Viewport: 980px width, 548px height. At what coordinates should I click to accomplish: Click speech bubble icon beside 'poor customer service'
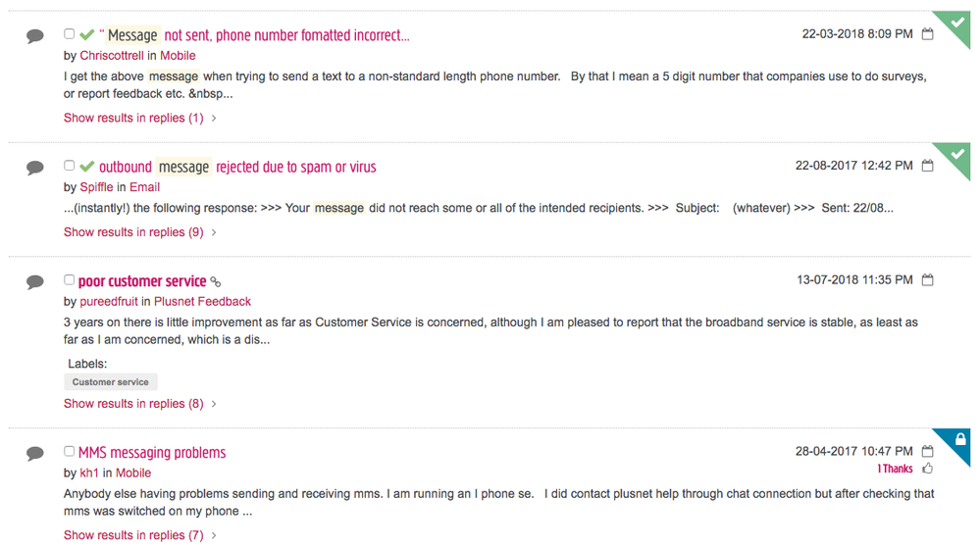(x=35, y=282)
